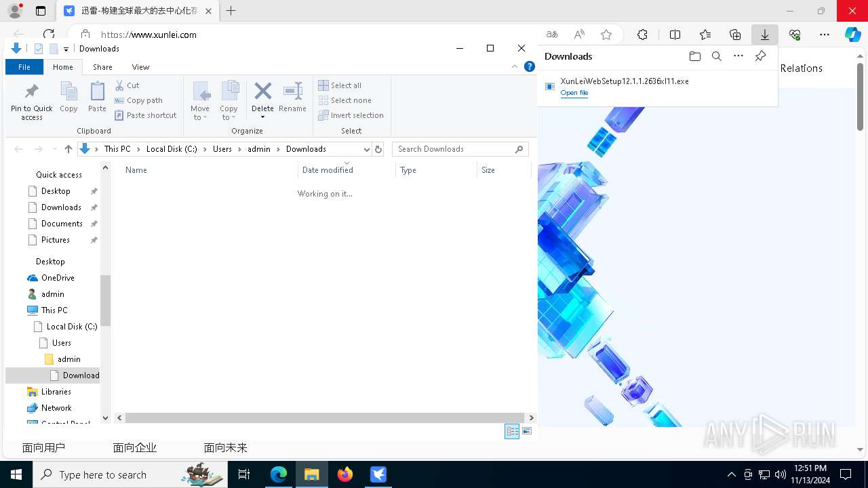Open Edge Collections toolbar icon

pyautogui.click(x=735, y=35)
